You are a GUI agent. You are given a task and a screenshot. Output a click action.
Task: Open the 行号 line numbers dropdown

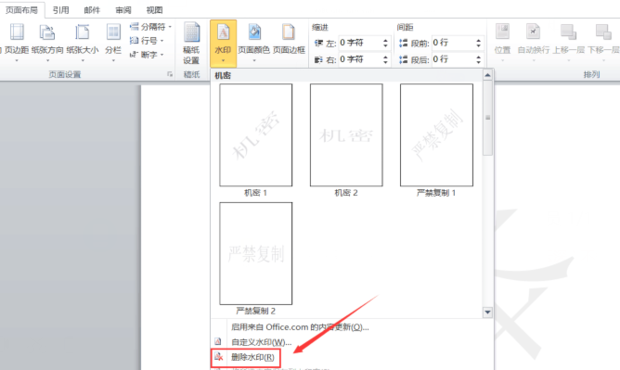(x=147, y=41)
